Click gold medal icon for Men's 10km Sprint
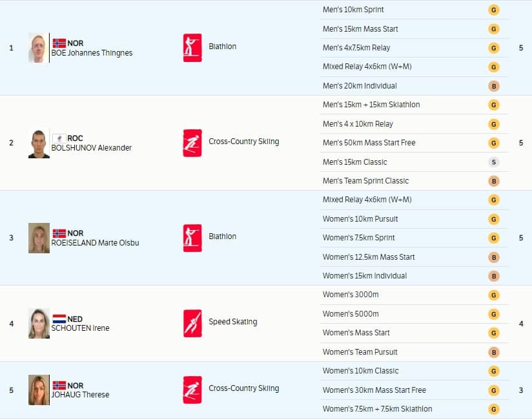 (493, 10)
